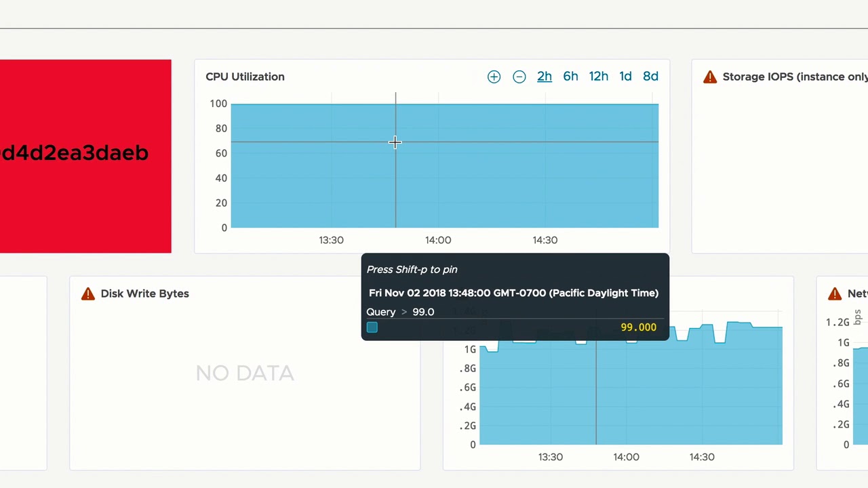Click the tooltip timestamp Fri Nov 02 2018
The height and width of the screenshot is (488, 868).
(x=513, y=293)
